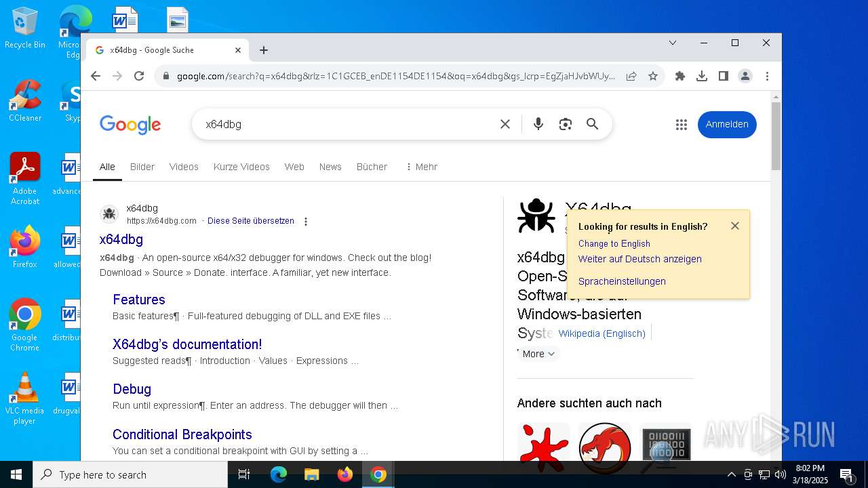Screen dimensions: 868x488
Task: Open the VLC media player desktop shortcut
Action: [25, 399]
